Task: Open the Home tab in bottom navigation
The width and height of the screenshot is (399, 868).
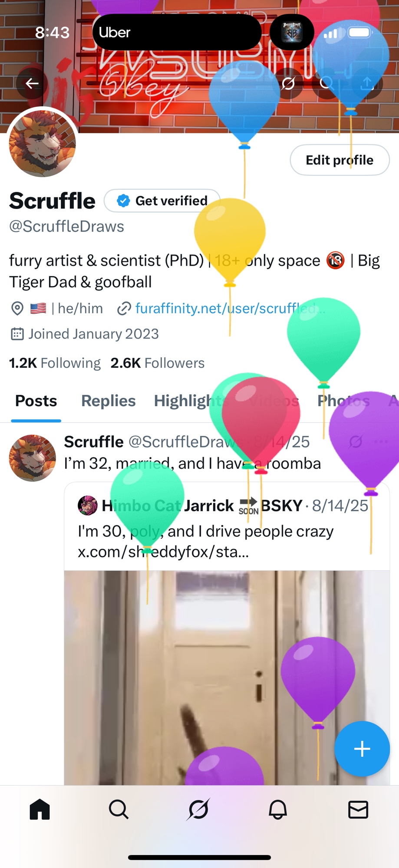Action: pyautogui.click(x=40, y=809)
